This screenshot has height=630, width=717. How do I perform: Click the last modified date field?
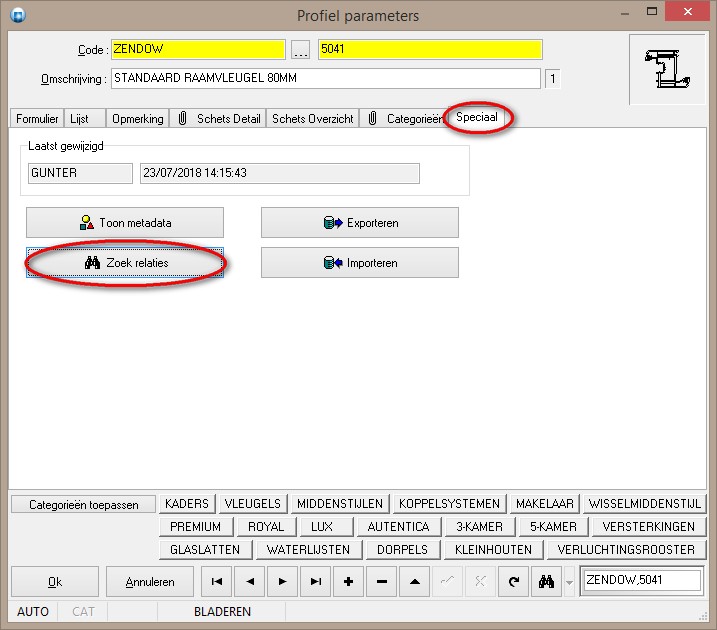(x=279, y=173)
